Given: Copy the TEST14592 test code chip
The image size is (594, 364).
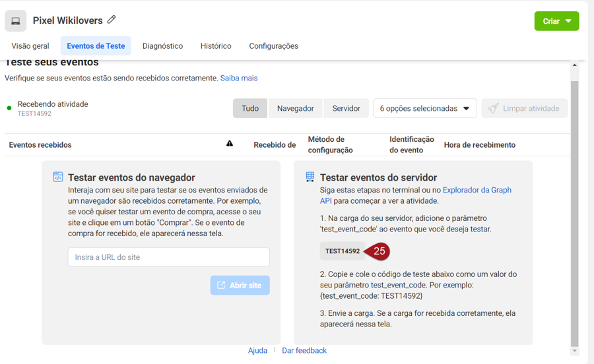Looking at the screenshot, I should (343, 251).
